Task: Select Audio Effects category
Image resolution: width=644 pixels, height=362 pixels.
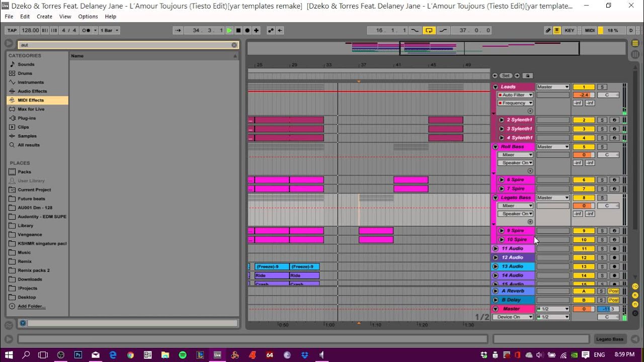Action: coord(32,92)
